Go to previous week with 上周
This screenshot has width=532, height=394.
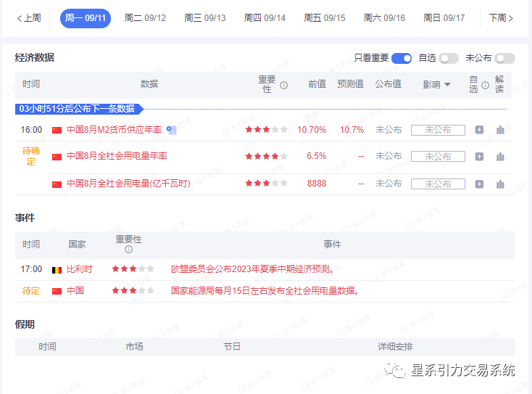(x=29, y=18)
